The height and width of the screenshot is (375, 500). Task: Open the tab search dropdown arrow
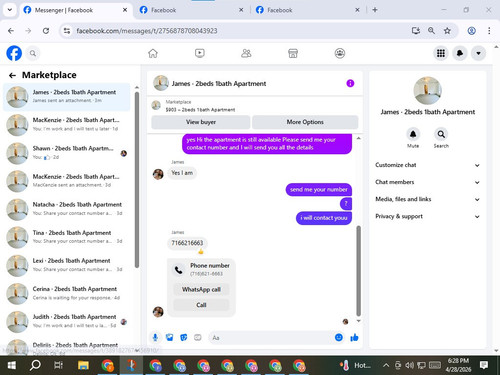pyautogui.click(x=10, y=10)
